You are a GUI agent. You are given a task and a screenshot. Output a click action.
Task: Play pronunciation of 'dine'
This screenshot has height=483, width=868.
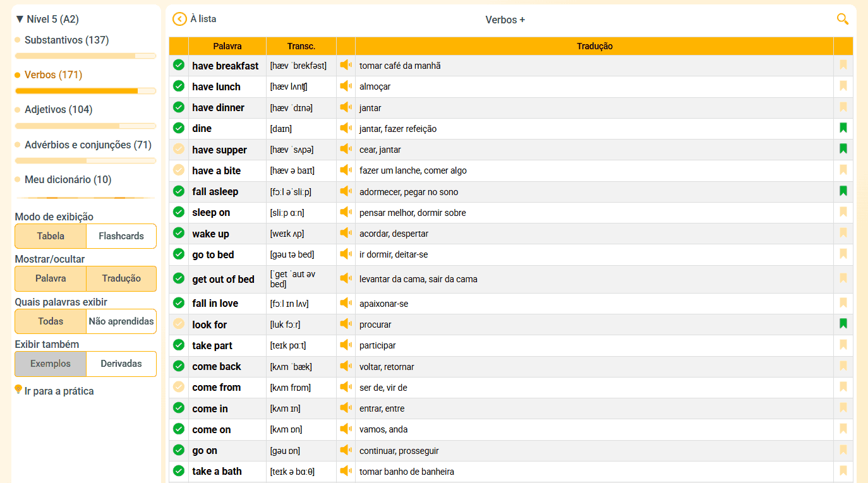point(346,128)
